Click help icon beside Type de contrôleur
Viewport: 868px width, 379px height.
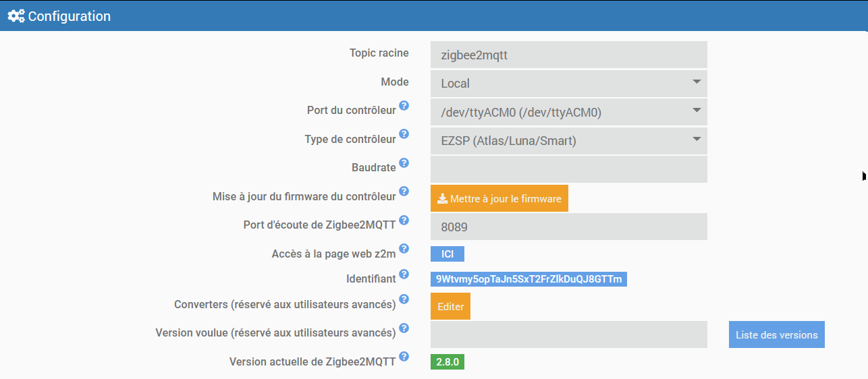pos(404,134)
